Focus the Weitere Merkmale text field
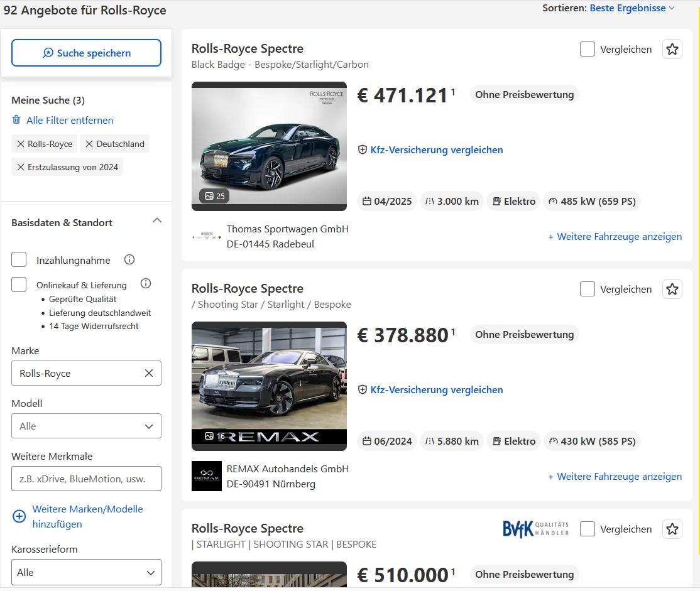This screenshot has width=700, height=591. point(86,479)
